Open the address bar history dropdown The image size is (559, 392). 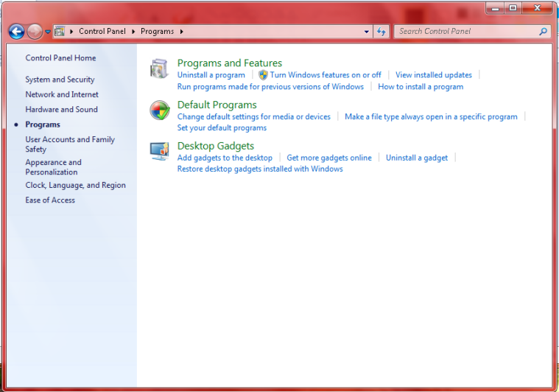click(x=367, y=32)
